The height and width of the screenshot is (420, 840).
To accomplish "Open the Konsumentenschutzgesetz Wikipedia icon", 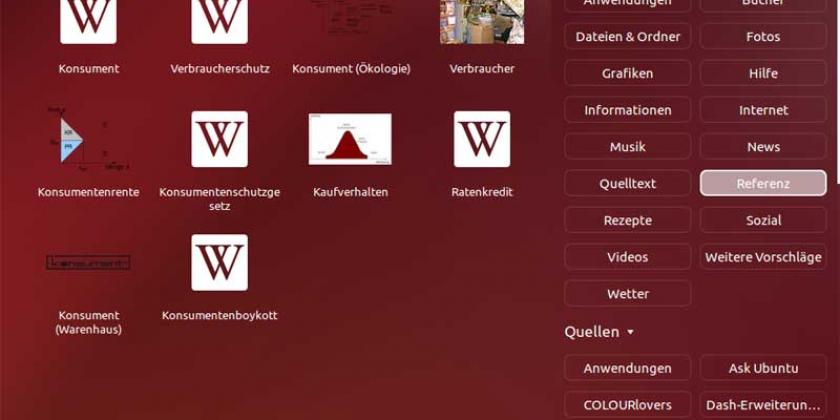I will pyautogui.click(x=219, y=139).
